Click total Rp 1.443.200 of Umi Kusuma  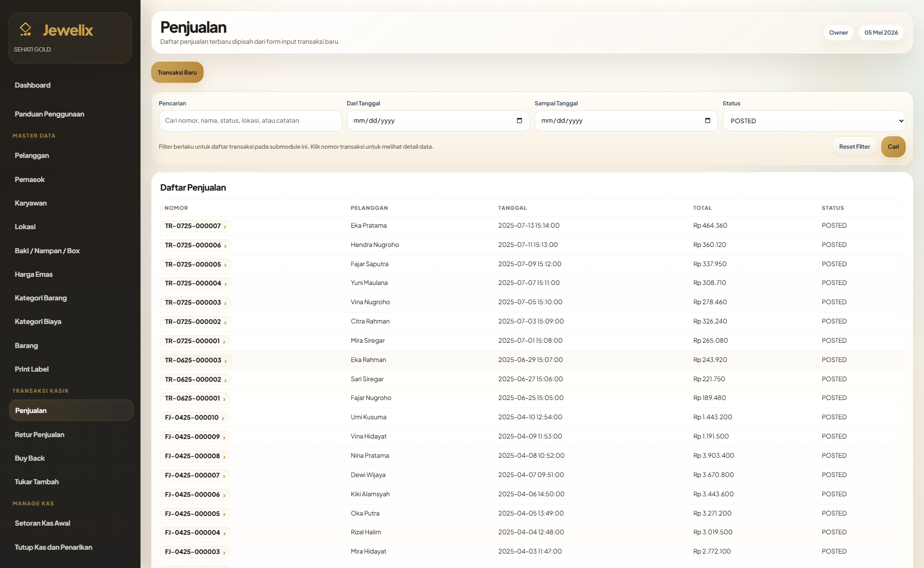(x=713, y=417)
